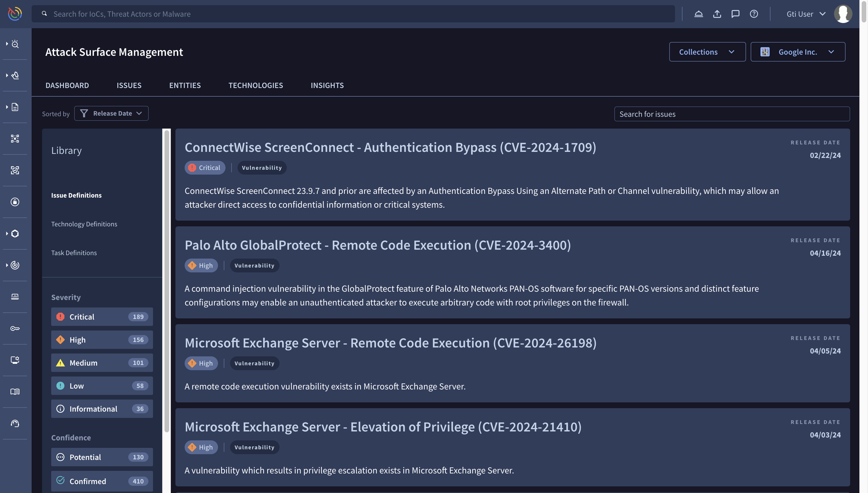Toggle the Critical severity filter
The height and width of the screenshot is (493, 868).
pos(102,317)
